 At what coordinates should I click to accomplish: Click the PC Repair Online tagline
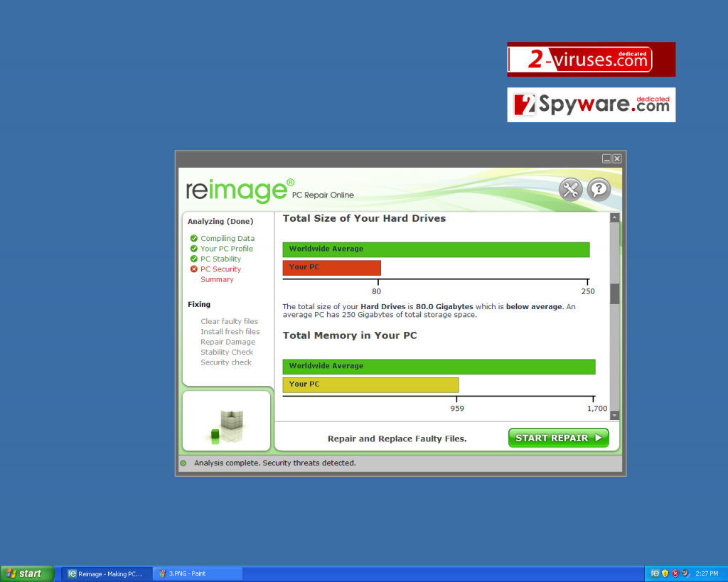(x=323, y=195)
